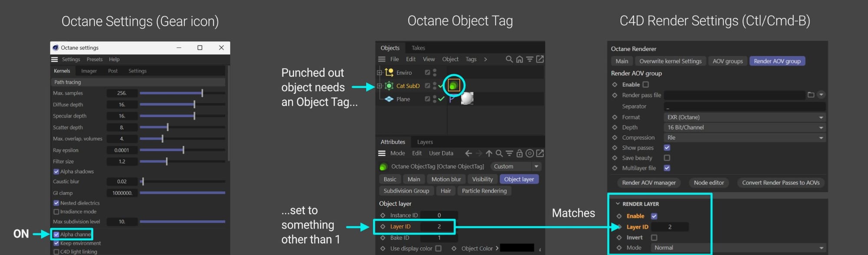Enable Irradiance mode checkbox

[56, 212]
